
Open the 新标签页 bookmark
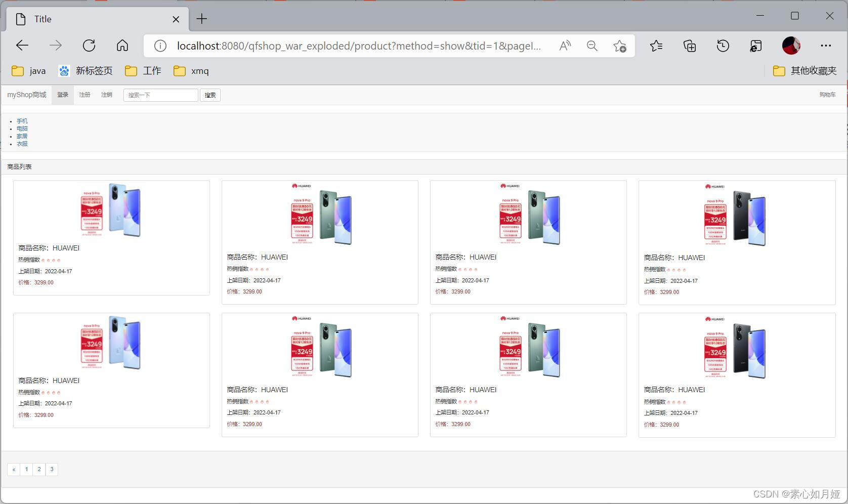point(86,71)
